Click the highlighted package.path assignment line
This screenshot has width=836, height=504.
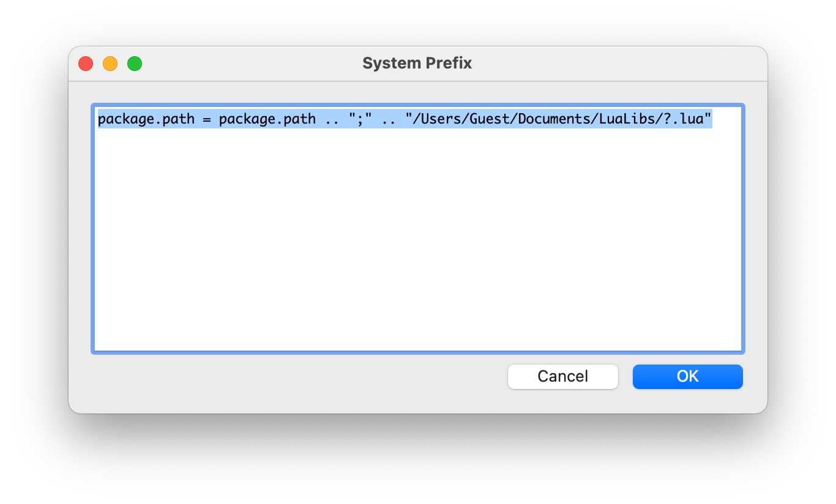(404, 119)
